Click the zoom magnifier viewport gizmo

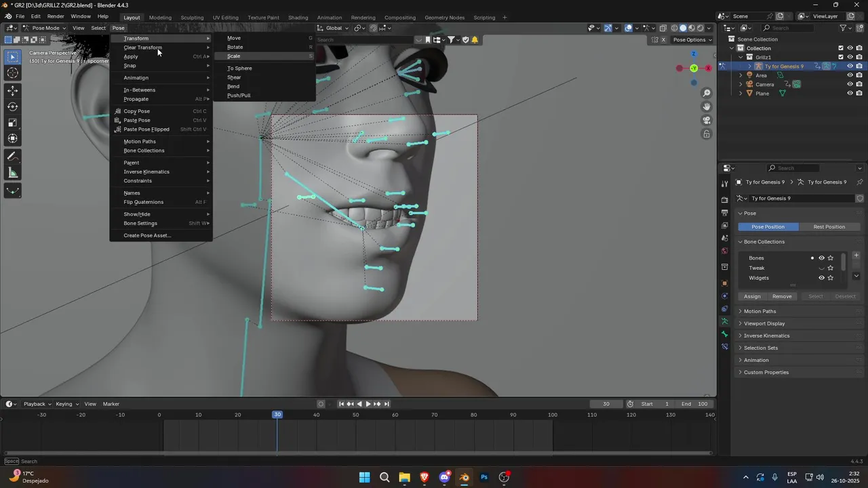pyautogui.click(x=707, y=93)
